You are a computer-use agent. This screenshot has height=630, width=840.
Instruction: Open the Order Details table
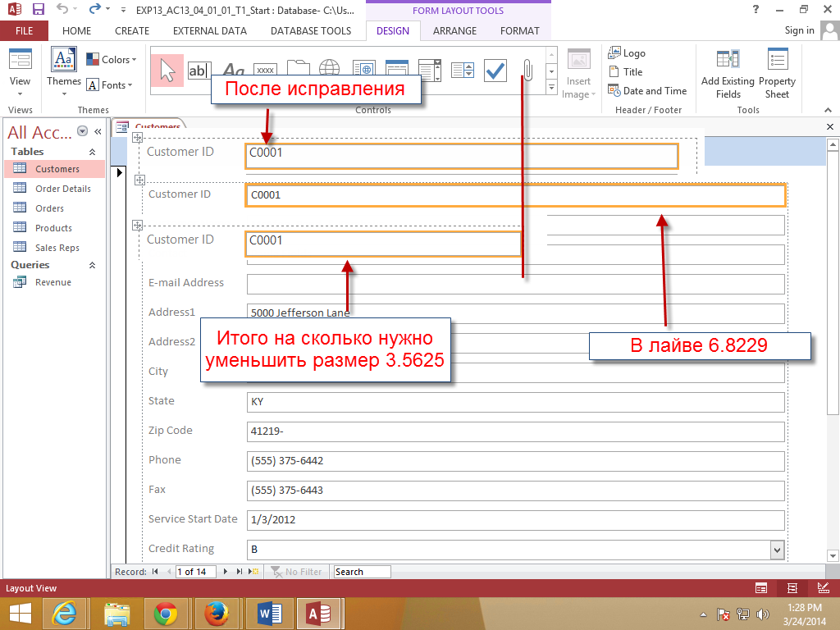point(55,189)
